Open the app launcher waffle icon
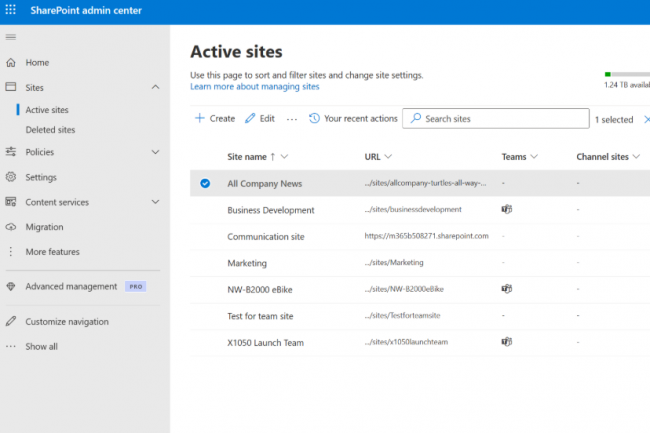The width and height of the screenshot is (650, 433). pos(12,10)
